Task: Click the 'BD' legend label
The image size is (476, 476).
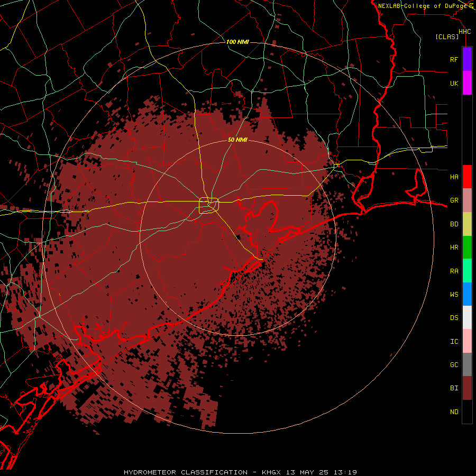Action: (454, 224)
